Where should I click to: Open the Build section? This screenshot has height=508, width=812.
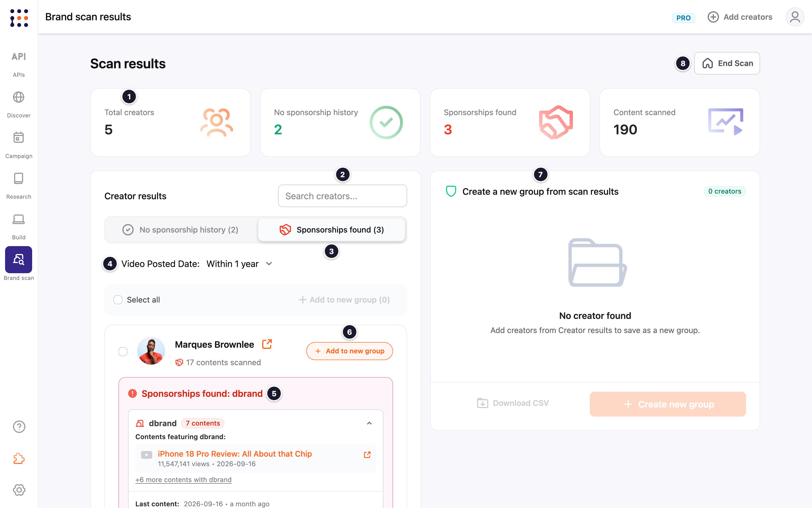[x=19, y=226]
